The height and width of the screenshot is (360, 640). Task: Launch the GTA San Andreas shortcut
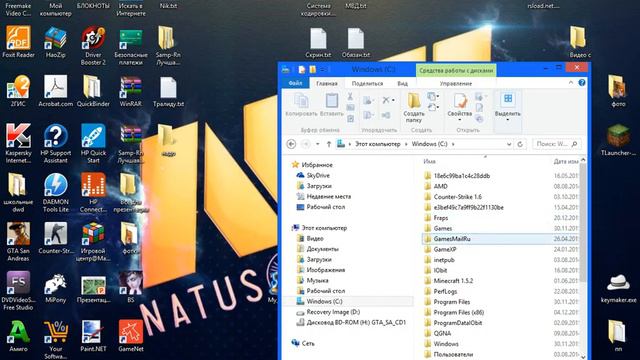(x=18, y=242)
